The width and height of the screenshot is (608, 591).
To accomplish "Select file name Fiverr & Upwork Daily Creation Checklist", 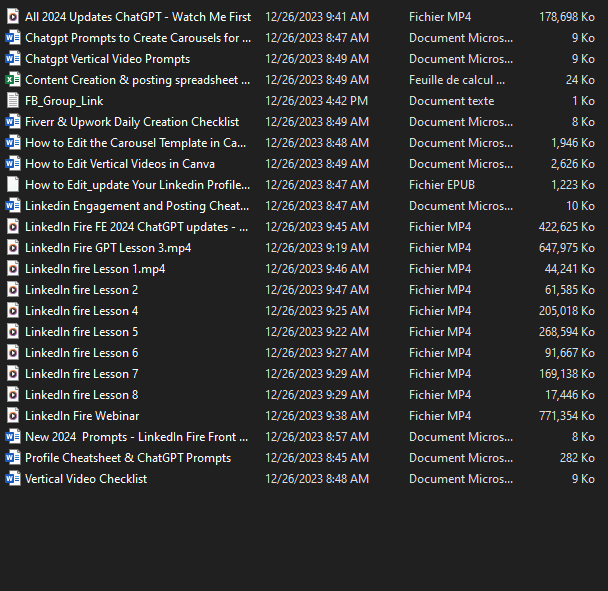I will coord(132,122).
